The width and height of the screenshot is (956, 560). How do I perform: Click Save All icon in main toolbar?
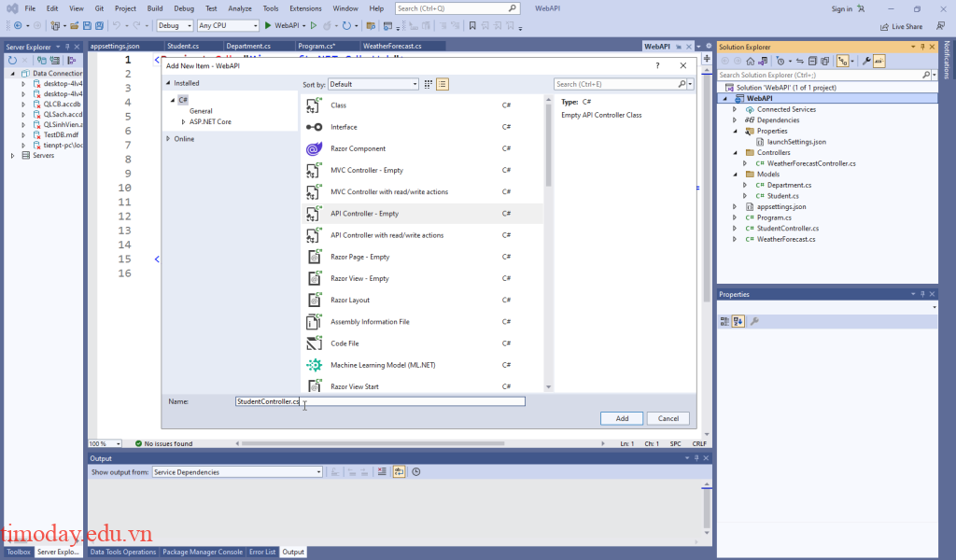(x=99, y=25)
